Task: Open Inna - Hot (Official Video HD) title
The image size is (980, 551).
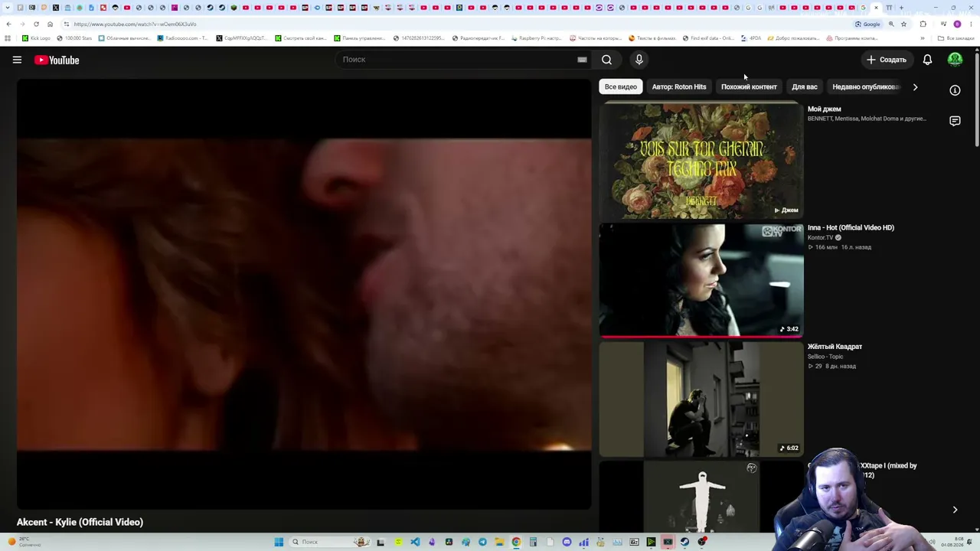Action: point(851,227)
